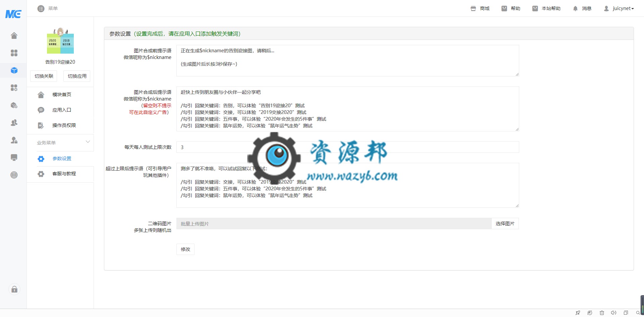Screen dimensions: 644x317
Task: Open 商城 store in top bar
Action: click(480, 8)
